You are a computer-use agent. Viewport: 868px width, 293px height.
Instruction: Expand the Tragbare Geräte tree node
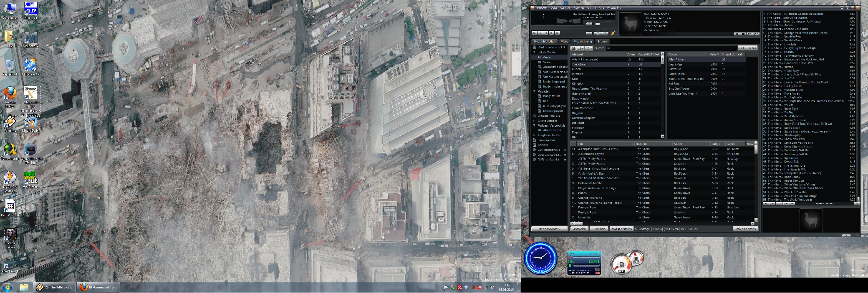click(x=534, y=135)
